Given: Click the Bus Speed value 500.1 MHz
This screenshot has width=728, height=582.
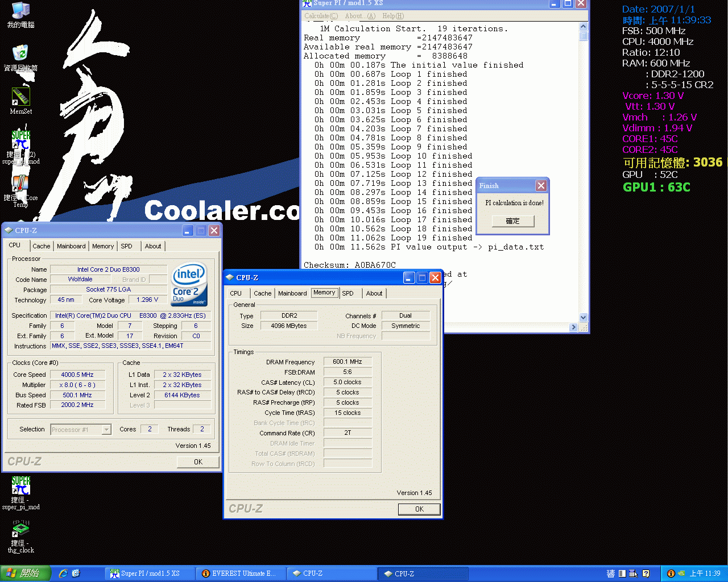Looking at the screenshot, I should coord(77,395).
